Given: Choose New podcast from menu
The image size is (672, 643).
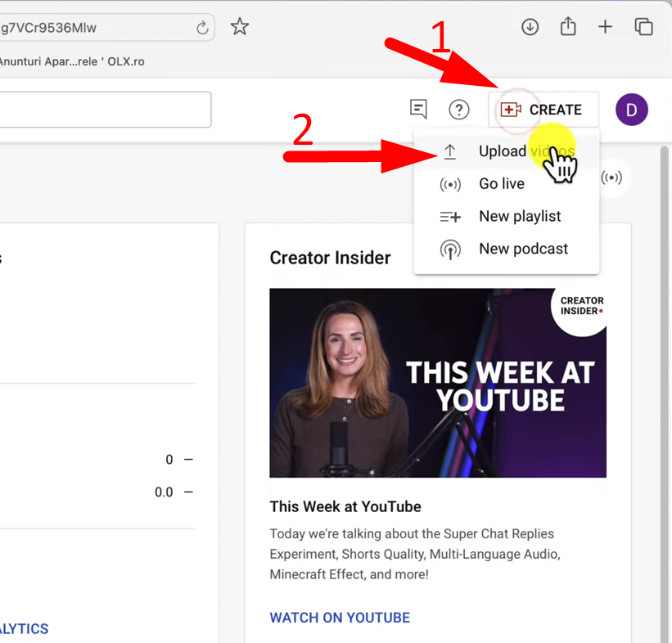Looking at the screenshot, I should click(x=507, y=249).
